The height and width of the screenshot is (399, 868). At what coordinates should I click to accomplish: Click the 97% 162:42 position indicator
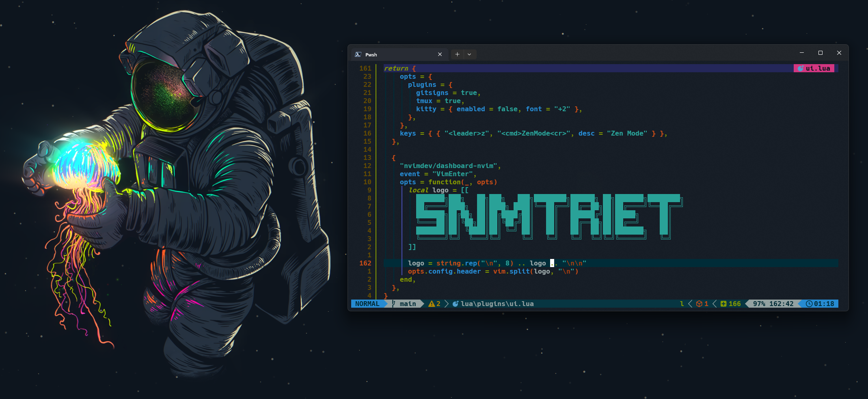point(773,304)
